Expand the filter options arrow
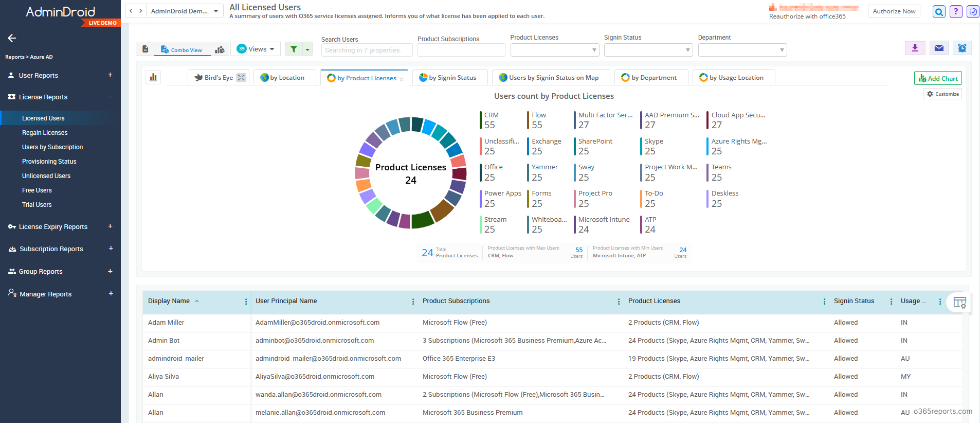Viewport: 980px width, 423px height. point(307,49)
